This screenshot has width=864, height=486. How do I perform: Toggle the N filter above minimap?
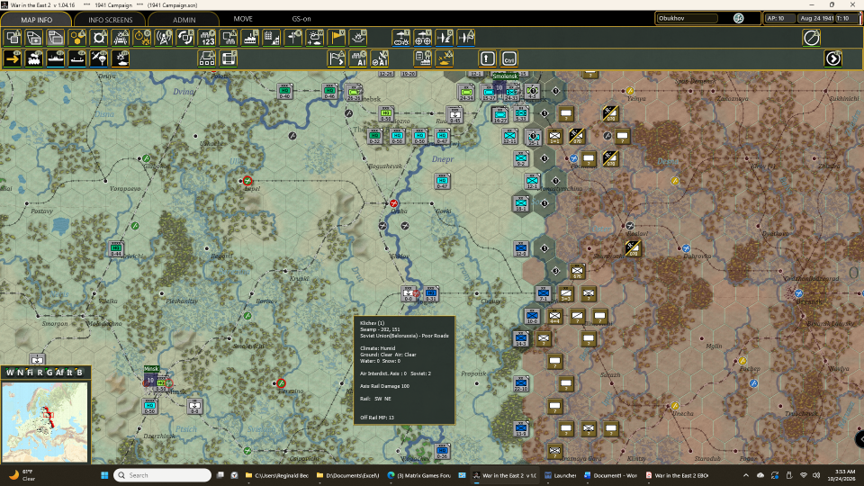[20, 372]
